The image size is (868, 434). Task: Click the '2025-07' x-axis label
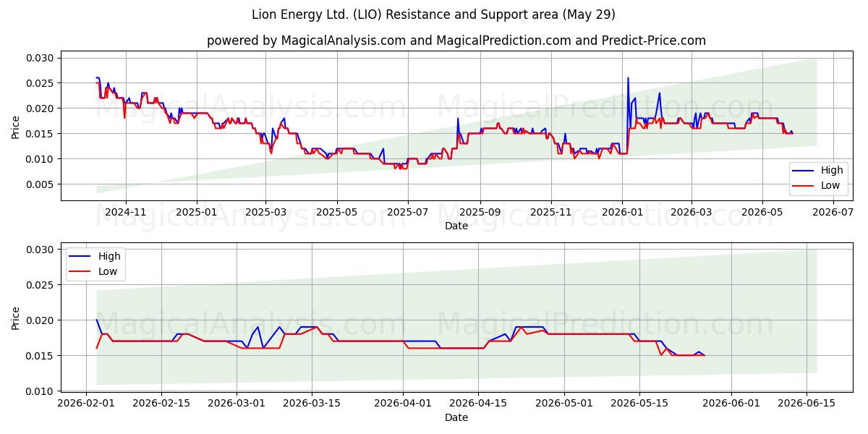click(x=408, y=213)
